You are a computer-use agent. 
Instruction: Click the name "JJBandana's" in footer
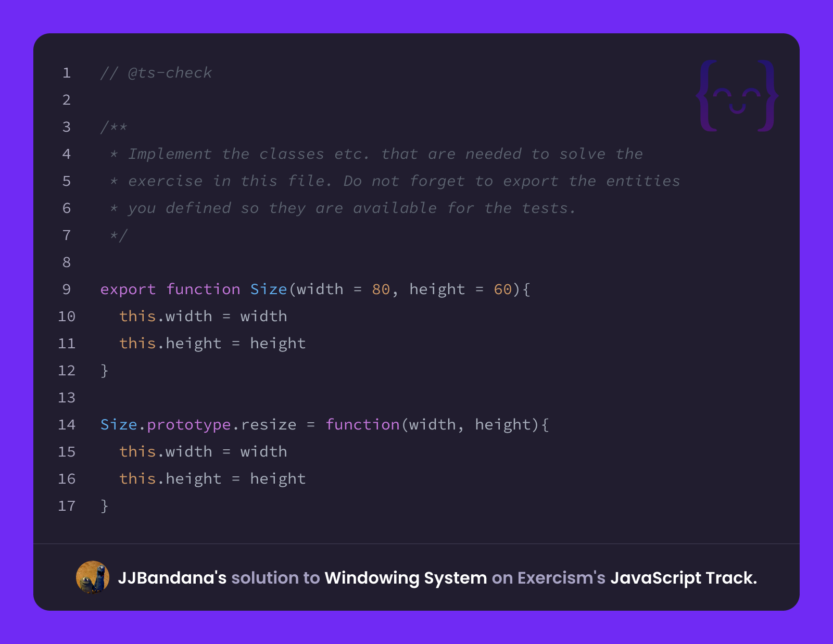(x=172, y=578)
